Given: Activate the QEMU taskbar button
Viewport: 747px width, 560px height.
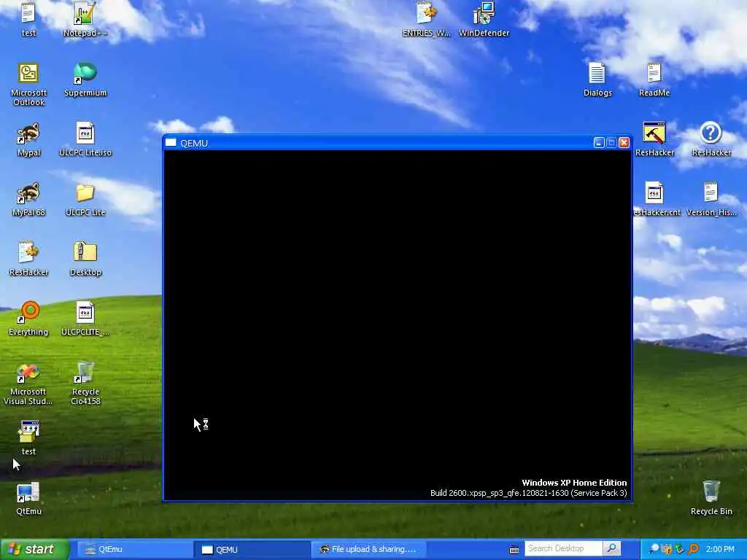Looking at the screenshot, I should pyautogui.click(x=252, y=550).
